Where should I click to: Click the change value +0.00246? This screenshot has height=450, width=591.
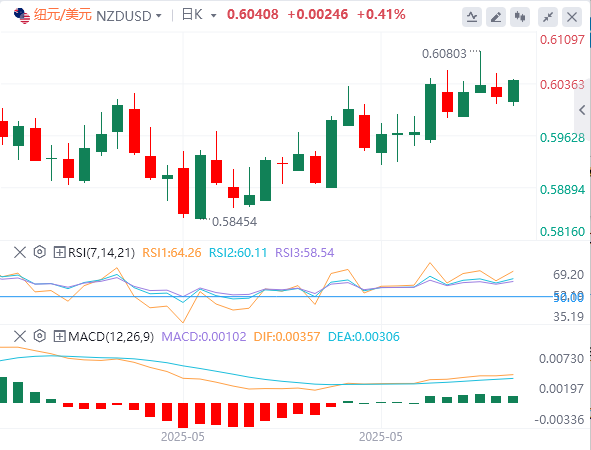(x=317, y=14)
